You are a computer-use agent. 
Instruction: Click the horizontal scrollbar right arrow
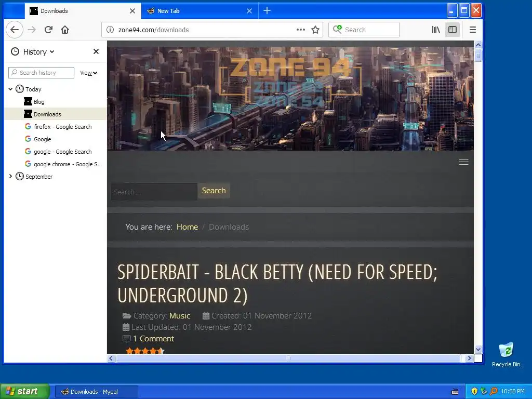tap(469, 358)
